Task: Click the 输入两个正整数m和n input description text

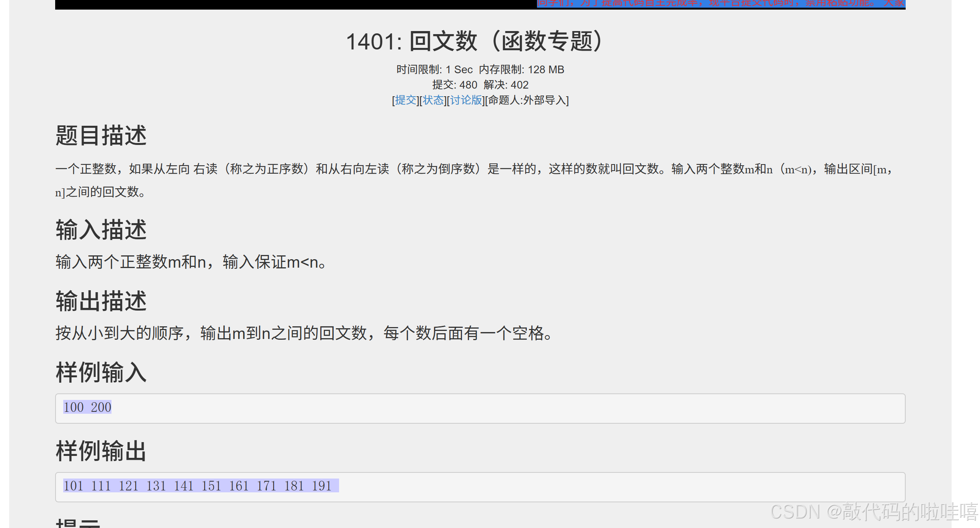Action: (x=191, y=262)
